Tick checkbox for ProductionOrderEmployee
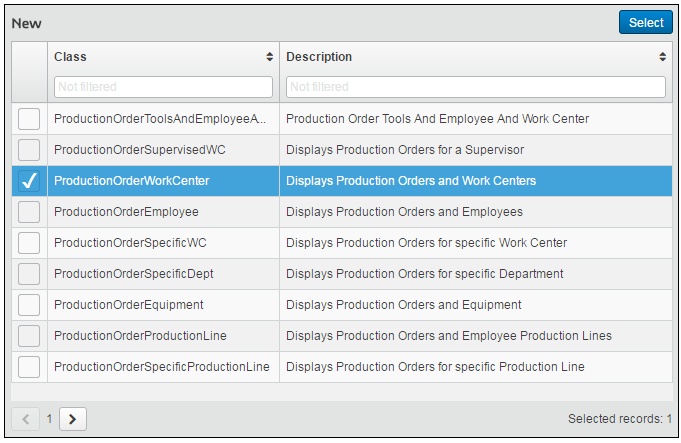 point(29,212)
